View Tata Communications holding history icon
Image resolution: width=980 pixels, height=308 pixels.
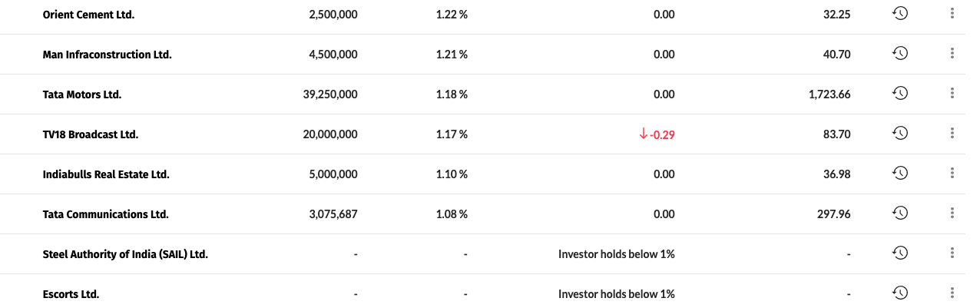pos(900,213)
